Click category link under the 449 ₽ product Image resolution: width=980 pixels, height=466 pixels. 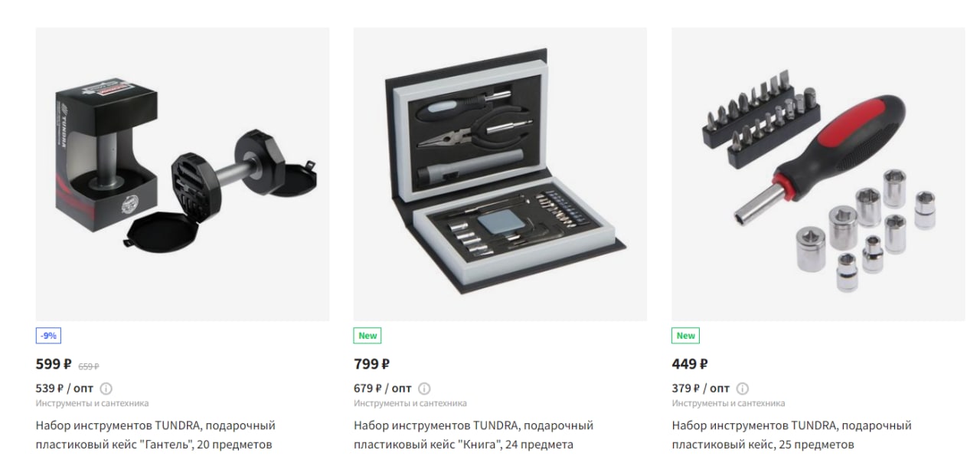pos(728,403)
